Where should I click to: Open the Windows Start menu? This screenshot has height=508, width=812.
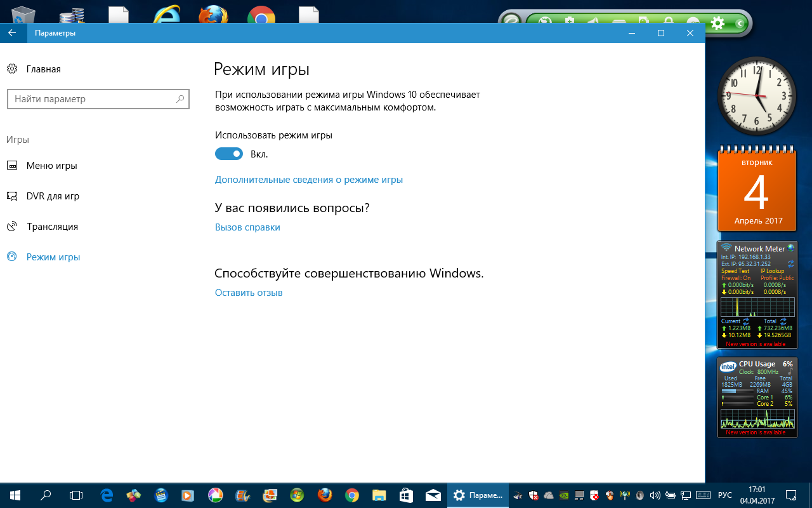[x=15, y=495]
